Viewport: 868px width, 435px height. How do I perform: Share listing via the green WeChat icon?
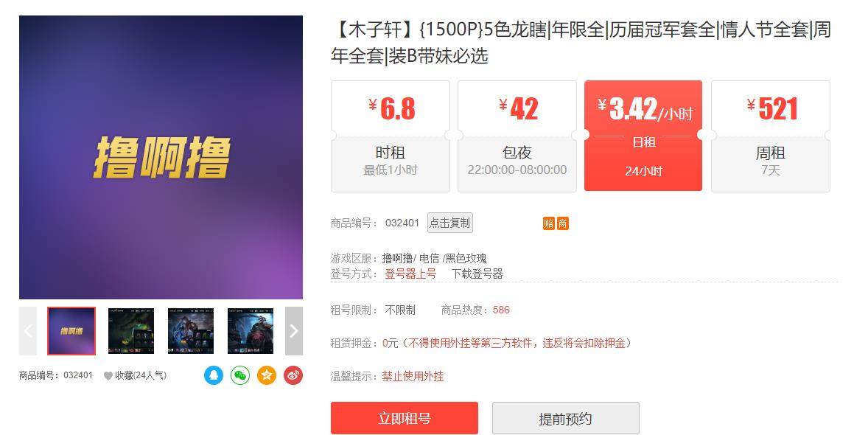(x=239, y=375)
